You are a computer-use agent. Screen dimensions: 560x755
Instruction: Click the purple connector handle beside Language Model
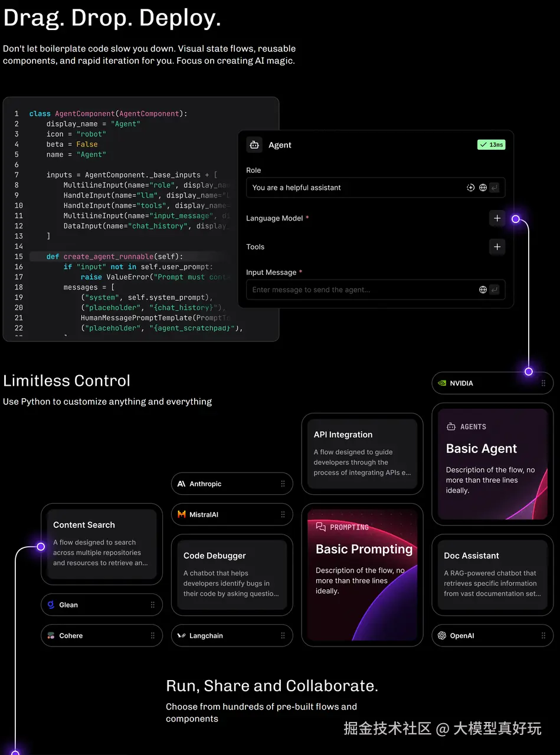[x=515, y=219]
